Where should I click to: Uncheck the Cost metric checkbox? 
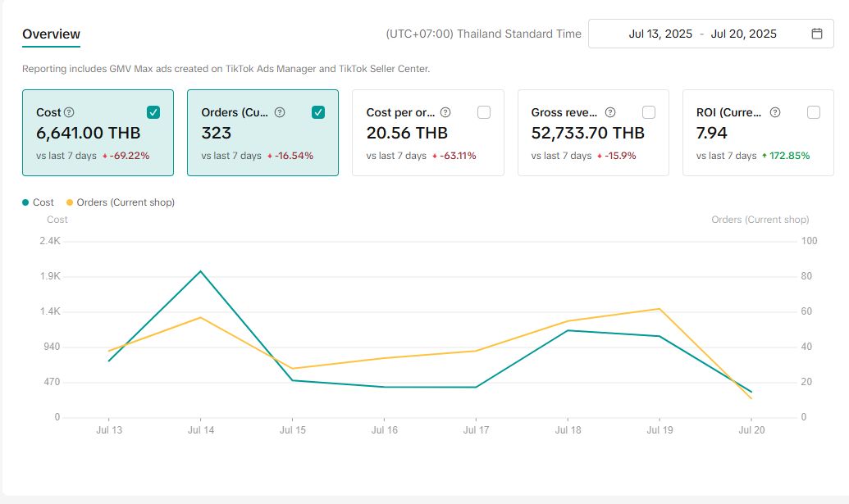click(153, 112)
